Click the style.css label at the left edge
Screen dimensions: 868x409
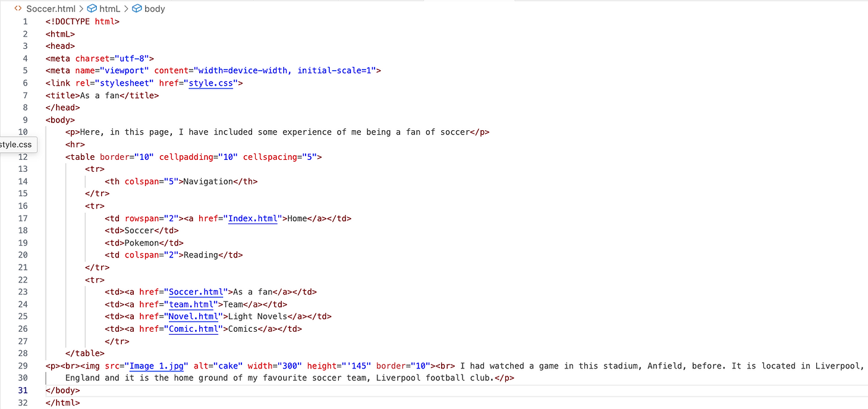[16, 144]
